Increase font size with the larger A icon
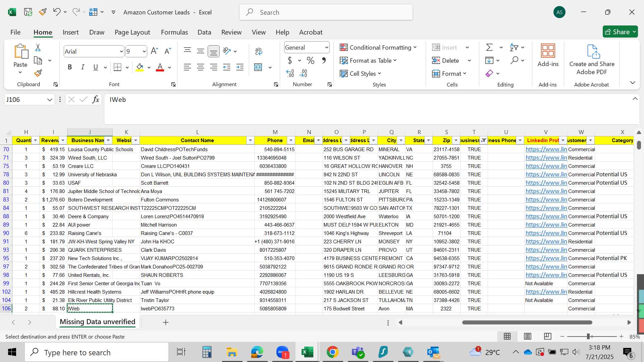The height and width of the screenshot is (362, 644). coord(154,51)
